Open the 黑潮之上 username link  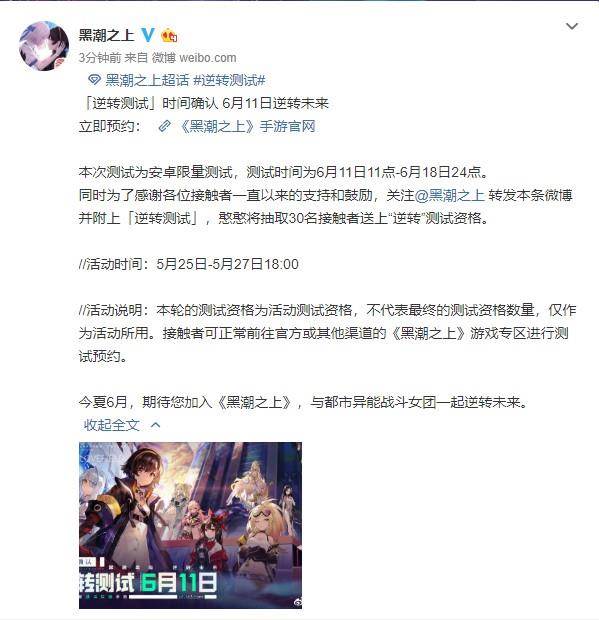(106, 35)
